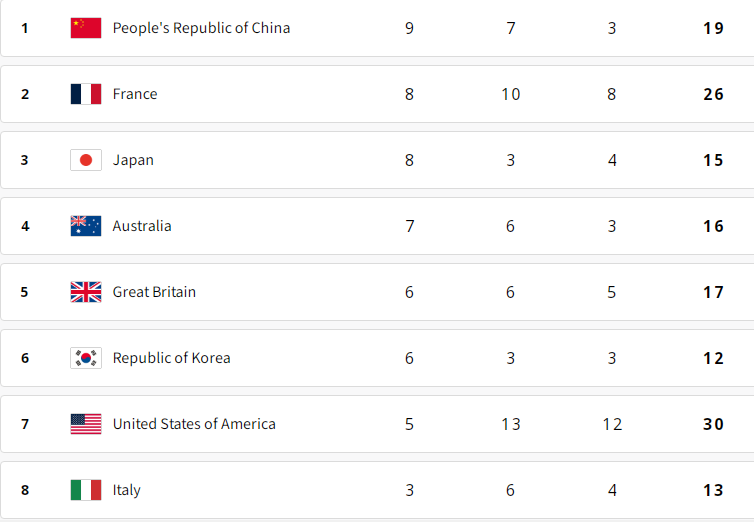
Task: Open the People's Republic of China link
Action: click(x=201, y=28)
